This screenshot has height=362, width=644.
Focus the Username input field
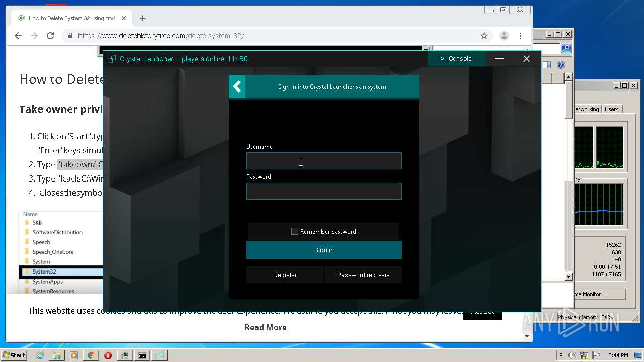[x=324, y=161]
